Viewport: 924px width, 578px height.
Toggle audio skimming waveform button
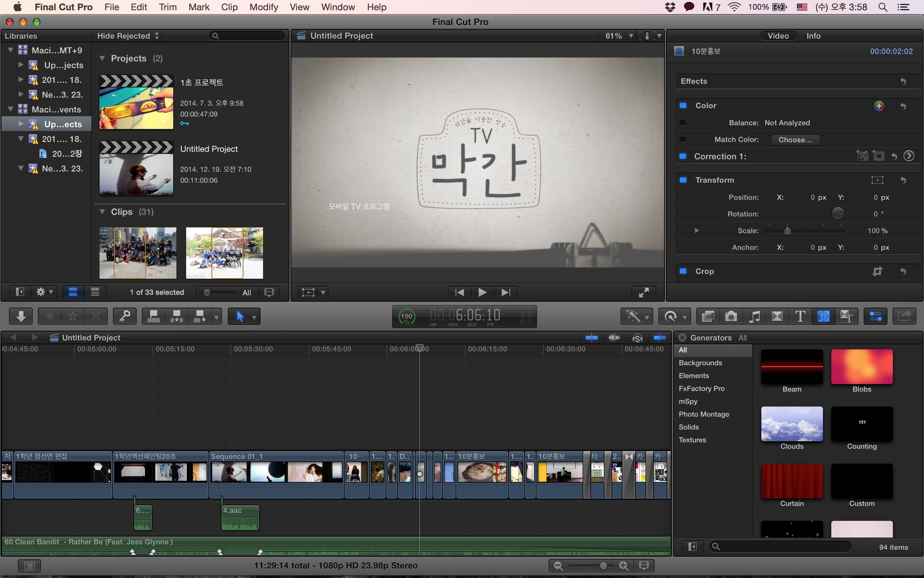[614, 337]
